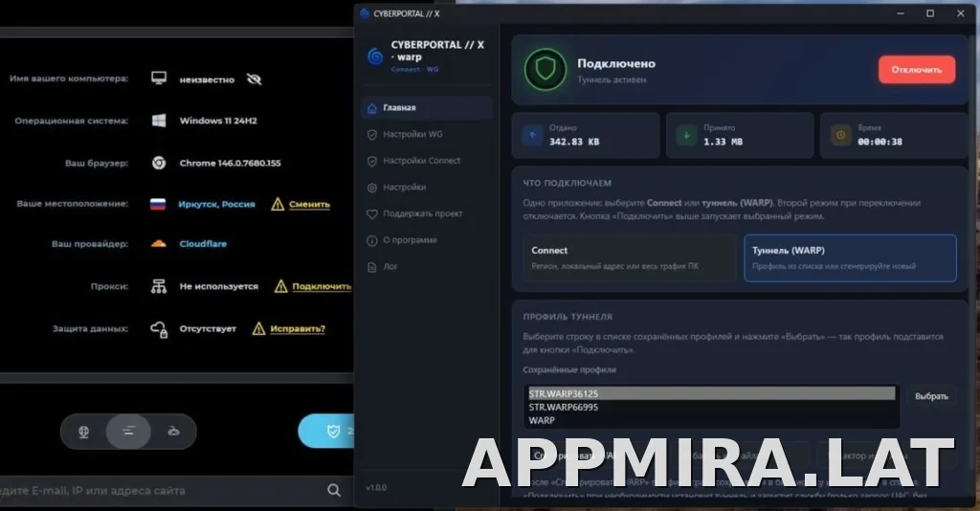This screenshot has height=511, width=980.
Task: Click the red Отключить button
Action: pos(916,69)
